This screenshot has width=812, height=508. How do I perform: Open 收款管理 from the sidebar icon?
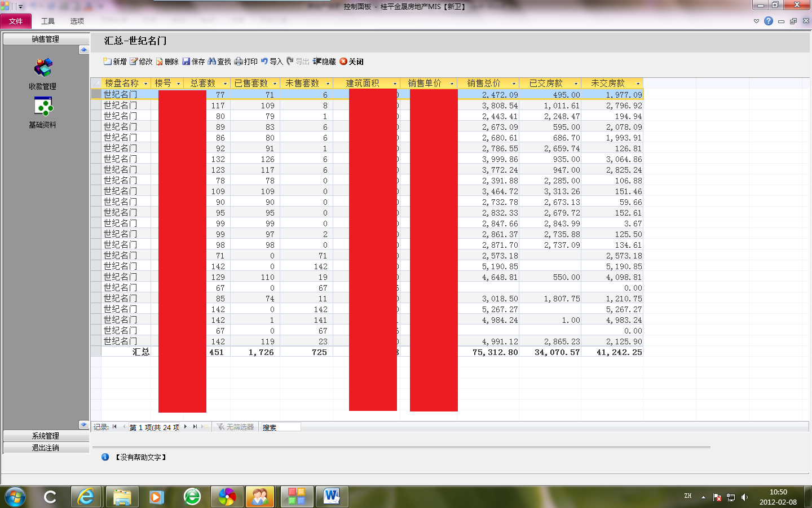point(43,67)
